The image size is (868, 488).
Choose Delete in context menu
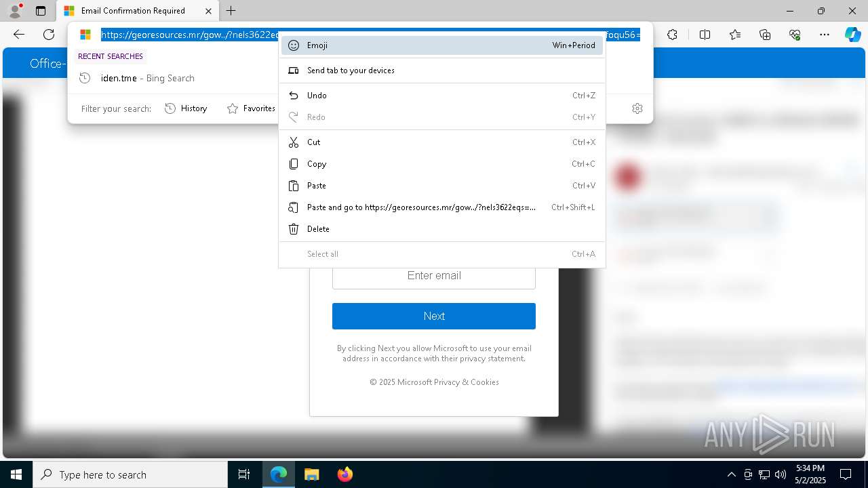(x=442, y=229)
